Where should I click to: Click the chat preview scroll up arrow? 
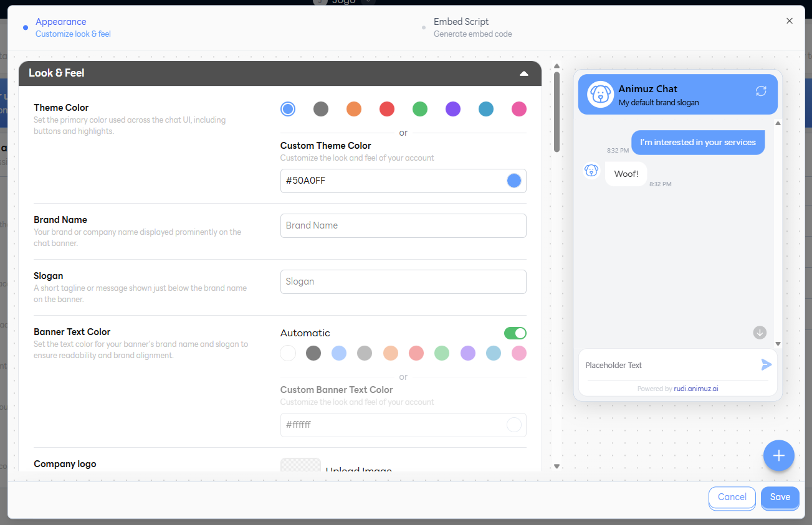[778, 123]
